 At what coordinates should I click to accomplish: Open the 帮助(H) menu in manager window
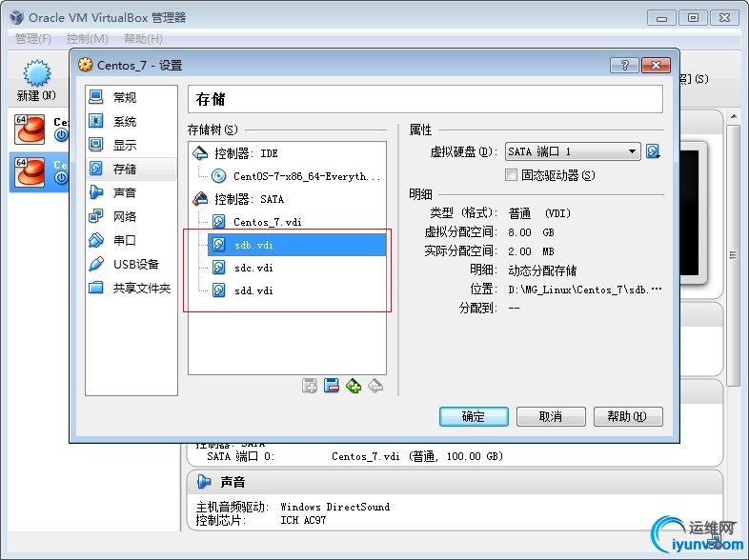click(143, 39)
